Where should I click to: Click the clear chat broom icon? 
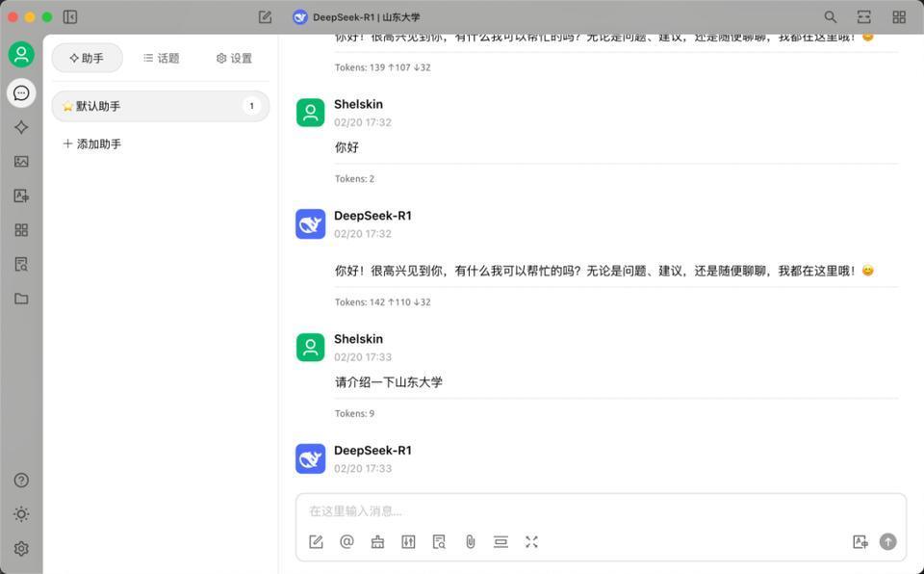tap(377, 542)
